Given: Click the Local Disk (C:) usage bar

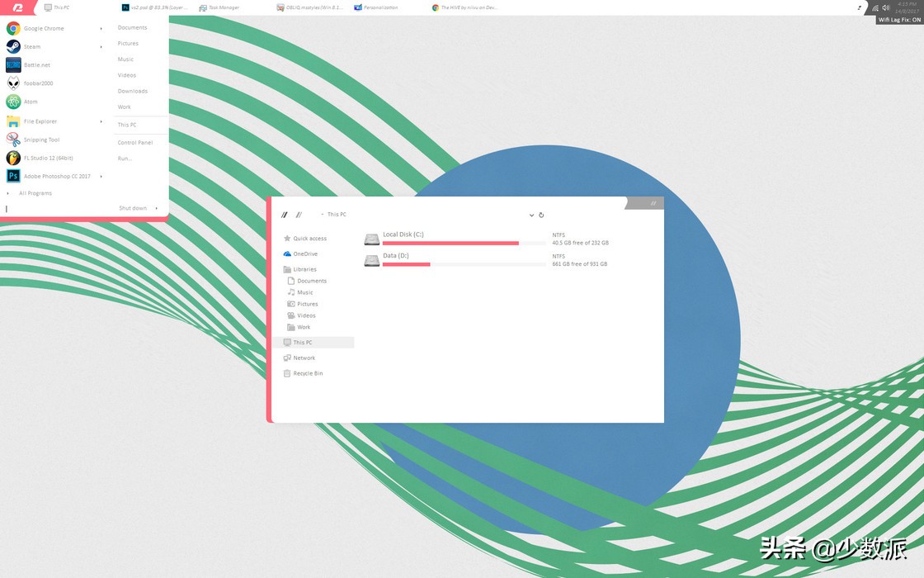Looking at the screenshot, I should point(450,243).
